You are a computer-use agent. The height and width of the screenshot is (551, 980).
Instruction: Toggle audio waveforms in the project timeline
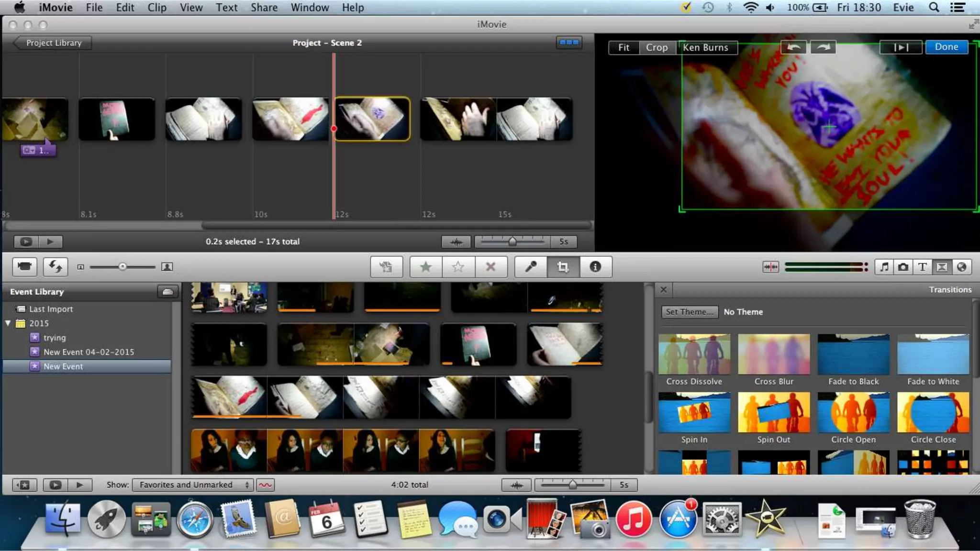tap(456, 242)
